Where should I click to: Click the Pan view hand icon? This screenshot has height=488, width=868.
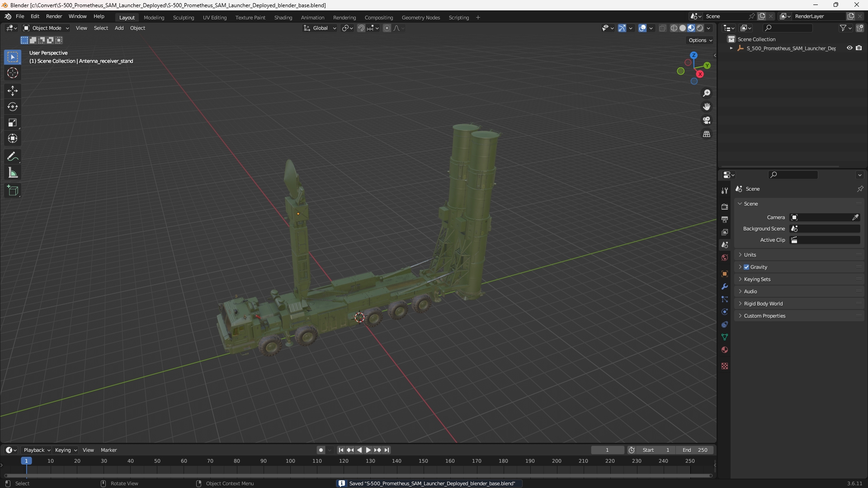click(x=707, y=107)
